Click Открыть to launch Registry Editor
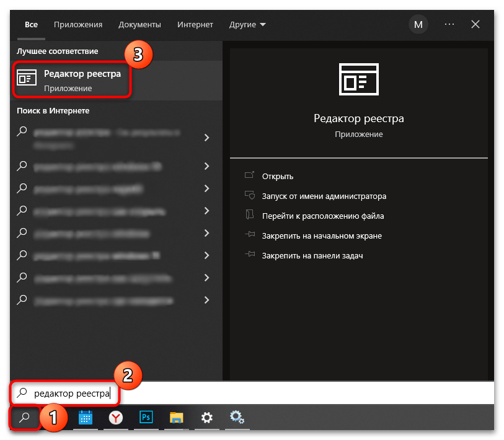The image size is (504, 440). (x=277, y=177)
